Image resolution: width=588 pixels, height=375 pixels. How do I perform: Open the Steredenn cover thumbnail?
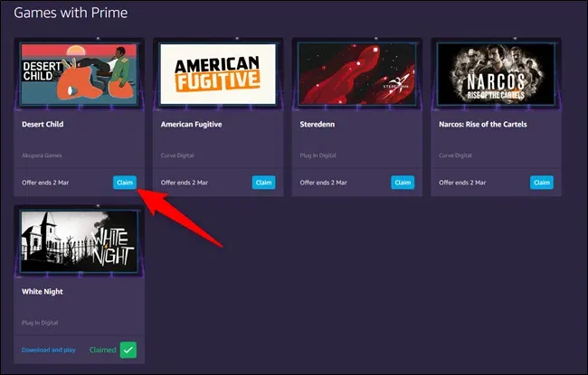click(x=357, y=74)
